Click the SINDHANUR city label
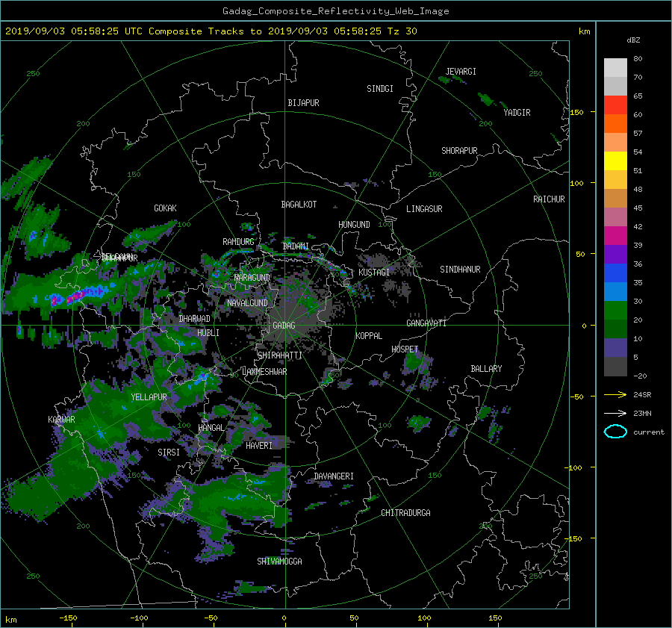672x628 pixels. (460, 270)
